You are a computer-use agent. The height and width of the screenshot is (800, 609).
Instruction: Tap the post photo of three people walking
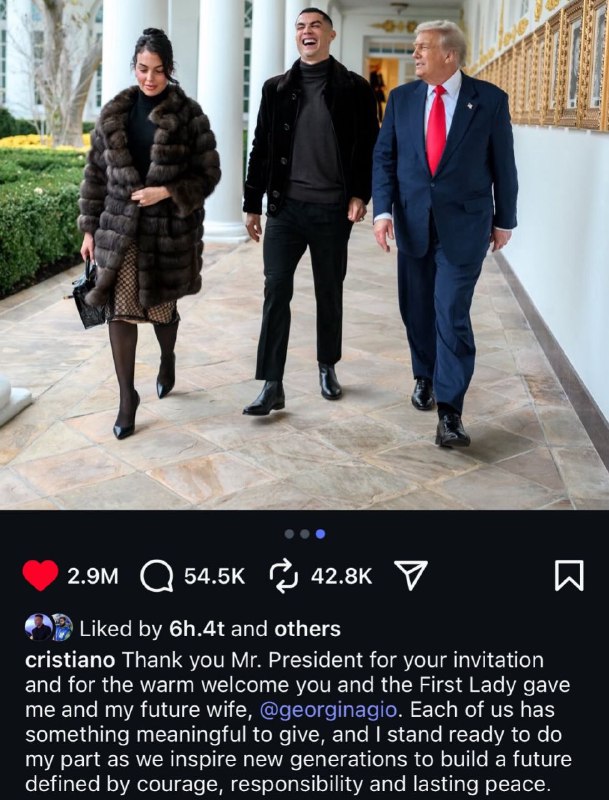tap(304, 255)
